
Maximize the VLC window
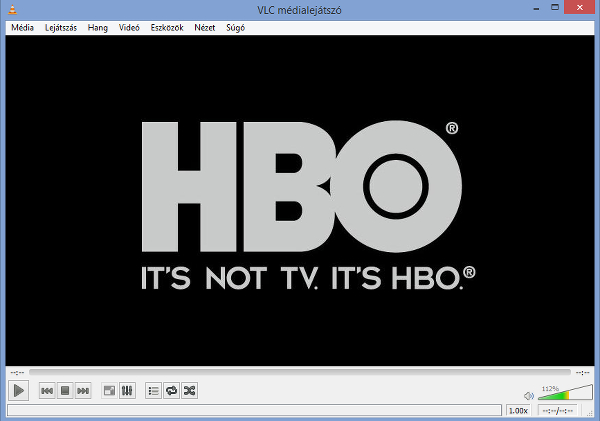coord(555,7)
